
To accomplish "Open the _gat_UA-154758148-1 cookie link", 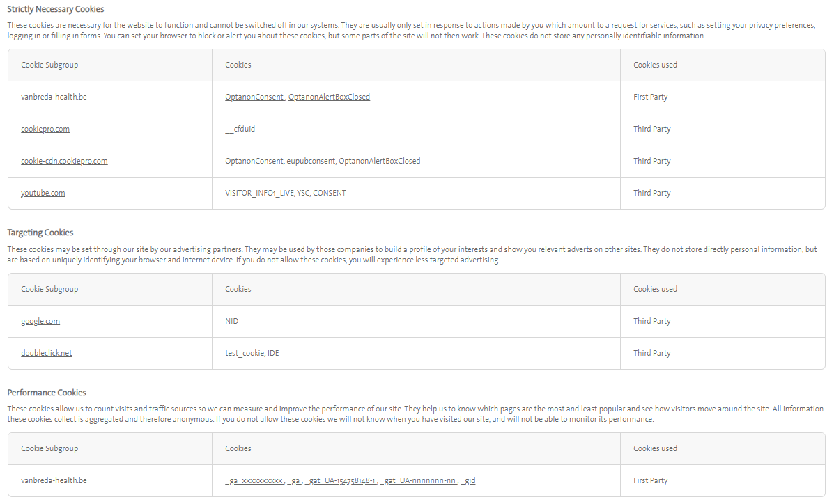I will (341, 480).
